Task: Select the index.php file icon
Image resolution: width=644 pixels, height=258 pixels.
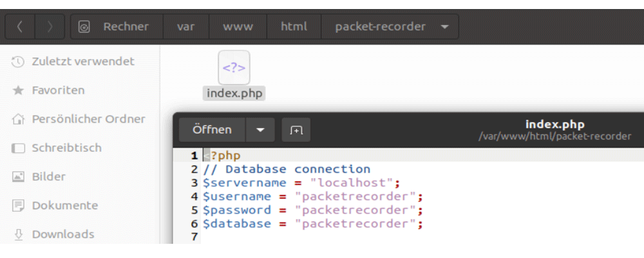Action: 234,68
